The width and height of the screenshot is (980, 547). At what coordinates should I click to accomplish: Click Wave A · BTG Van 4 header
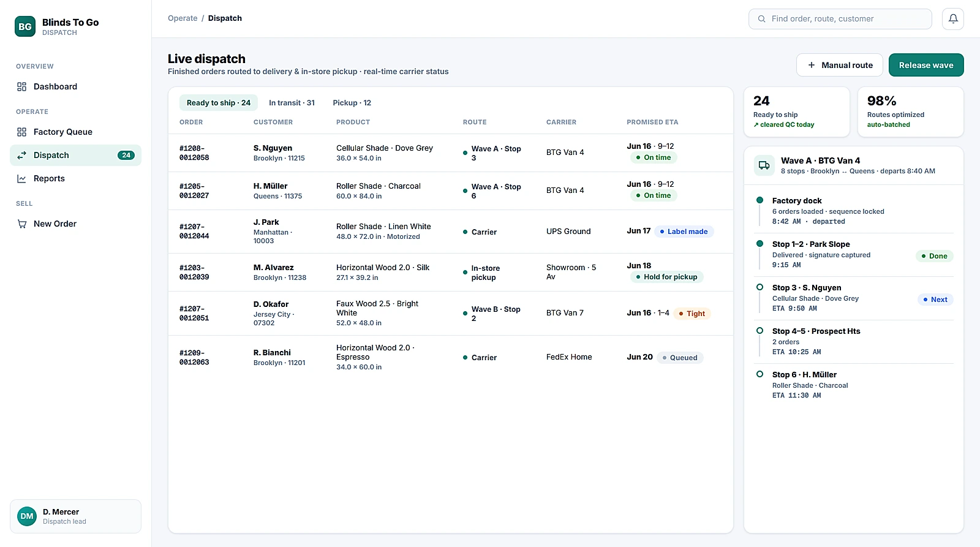click(854, 165)
